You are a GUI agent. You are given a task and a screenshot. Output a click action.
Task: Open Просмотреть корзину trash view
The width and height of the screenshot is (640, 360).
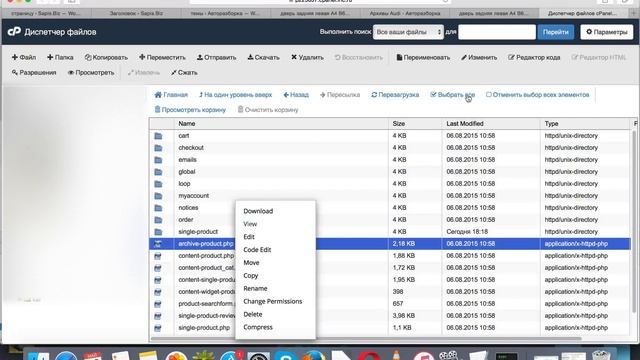[190, 110]
